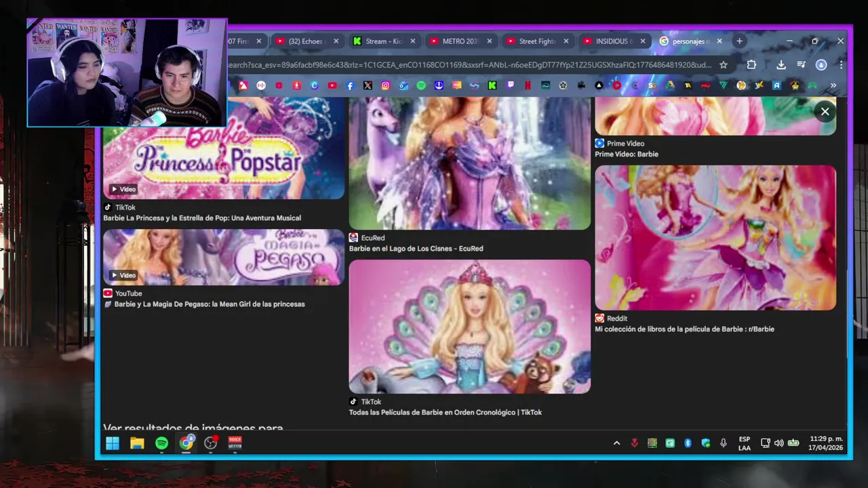Image resolution: width=868 pixels, height=488 pixels.
Task: Open the Magia de Pegaso video thumbnail
Action: 224,257
